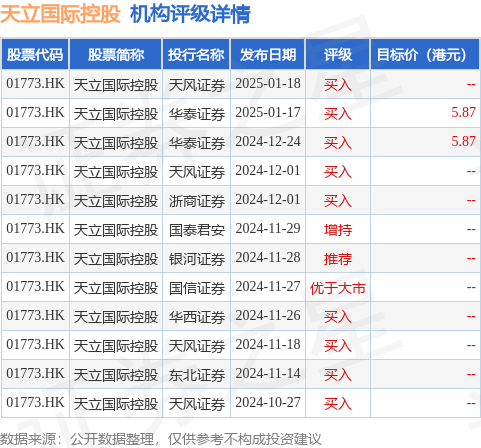This screenshot has width=481, height=448.
Task: Select the 东北证券 broker cell
Action: (x=197, y=375)
